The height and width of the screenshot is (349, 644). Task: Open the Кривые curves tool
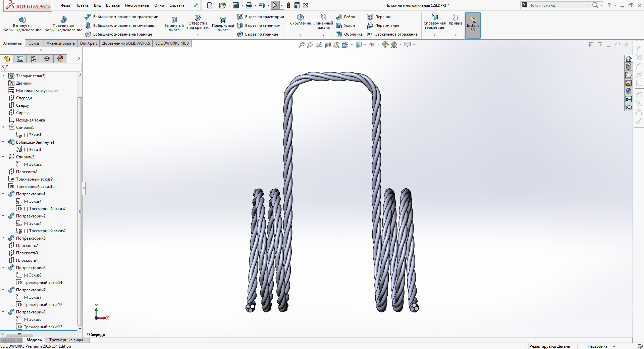tap(456, 19)
